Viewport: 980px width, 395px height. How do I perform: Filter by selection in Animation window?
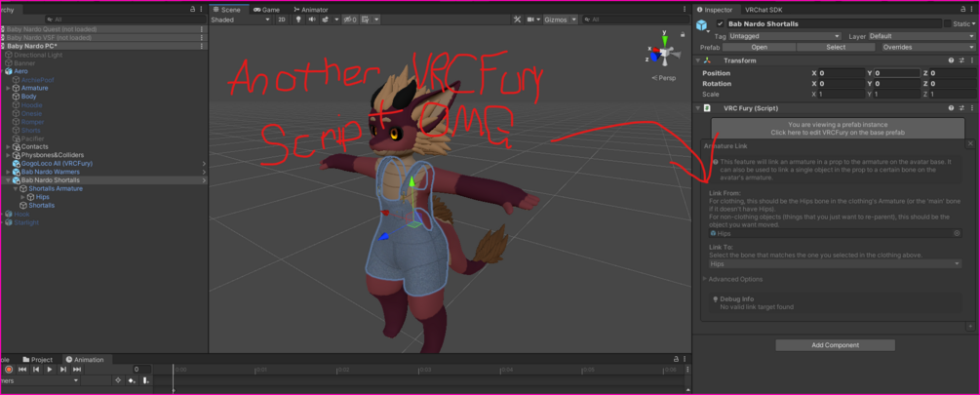(x=117, y=380)
